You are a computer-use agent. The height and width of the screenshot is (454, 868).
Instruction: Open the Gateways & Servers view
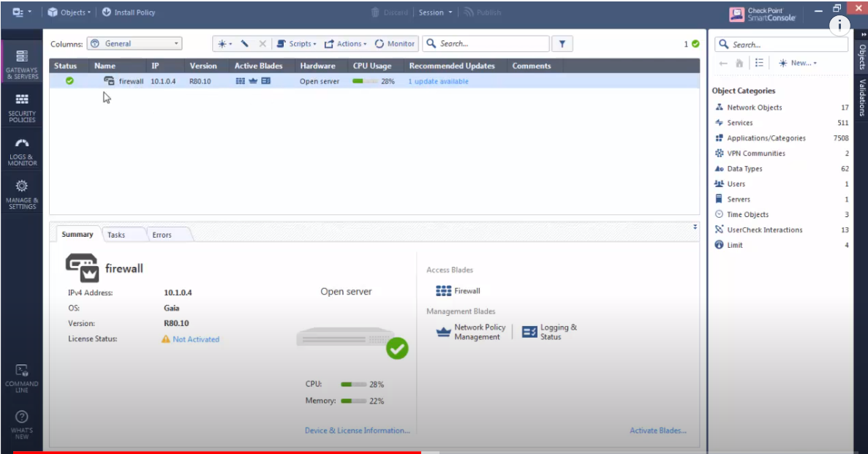(x=22, y=64)
